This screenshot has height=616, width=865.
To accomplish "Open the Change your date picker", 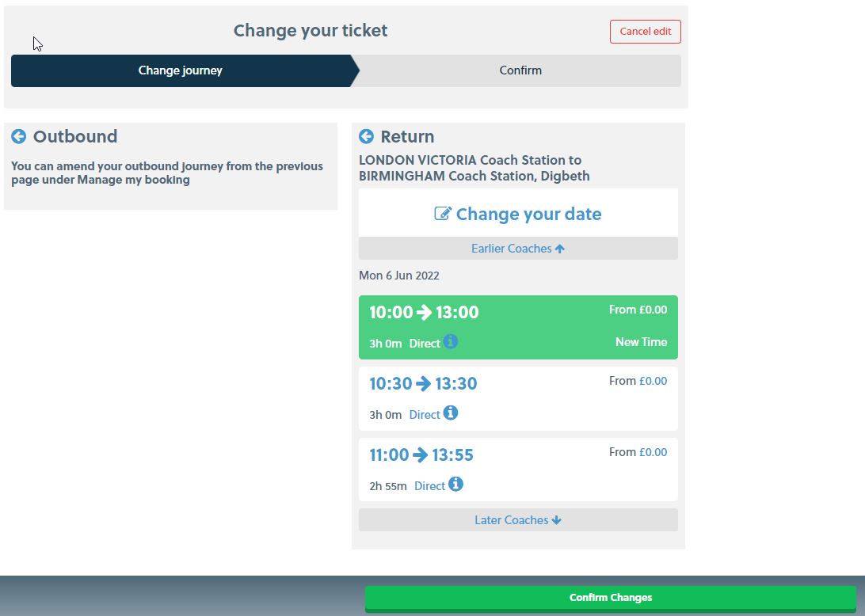I will coord(518,214).
